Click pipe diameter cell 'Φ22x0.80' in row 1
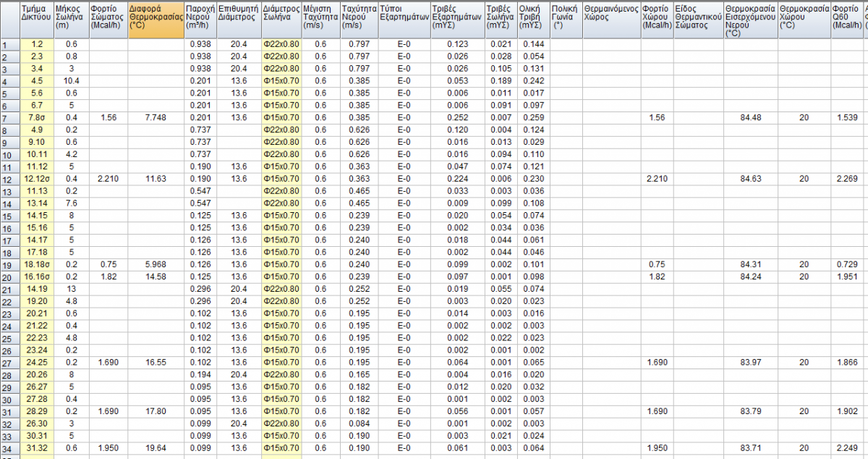Image resolution: width=868 pixels, height=459 pixels. tap(281, 45)
